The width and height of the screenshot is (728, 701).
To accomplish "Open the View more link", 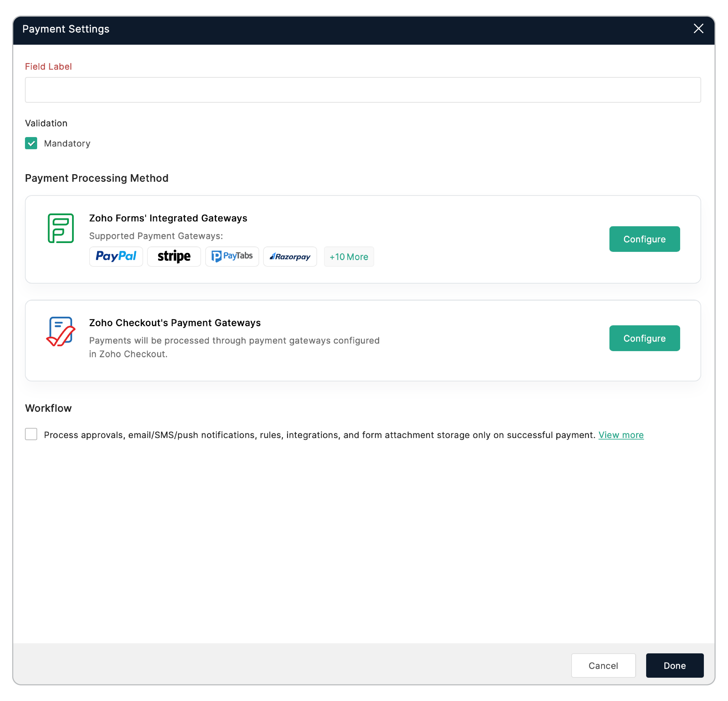I will (621, 435).
